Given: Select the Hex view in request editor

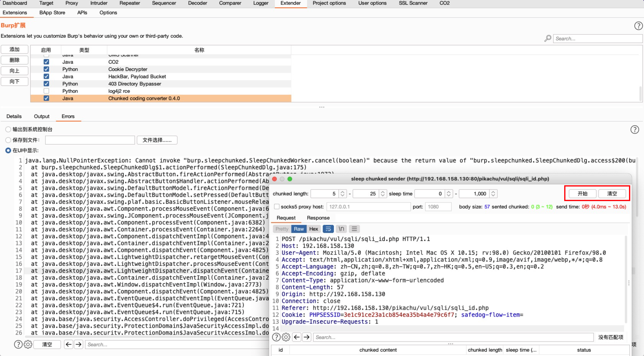Looking at the screenshot, I should pyautogui.click(x=313, y=229).
